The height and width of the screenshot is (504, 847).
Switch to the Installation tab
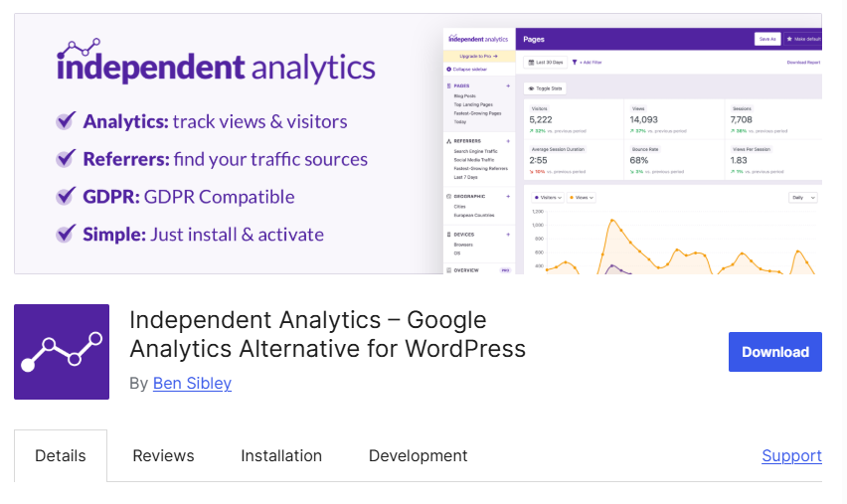point(281,456)
